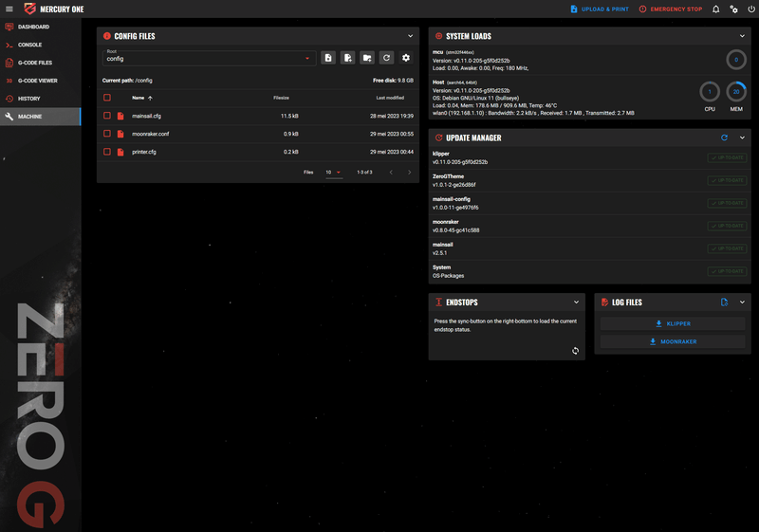The image size is (759, 532).
Task: Collapse the System Loads panel
Action: coord(742,36)
